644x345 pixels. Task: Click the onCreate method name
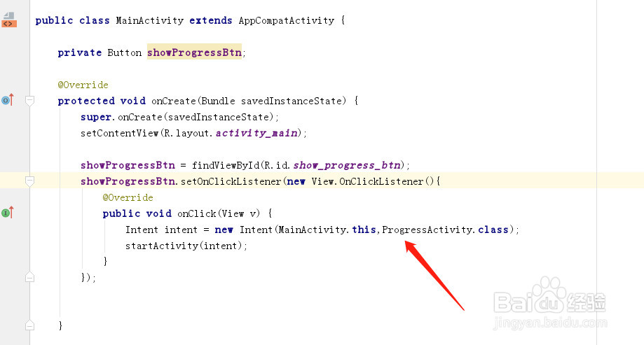coord(174,101)
